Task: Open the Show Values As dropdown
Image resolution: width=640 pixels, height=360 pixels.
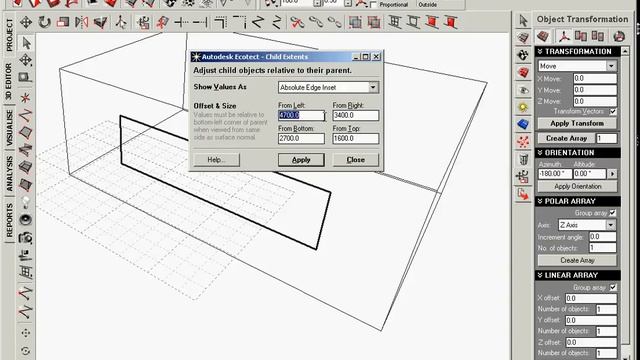Action: [373, 87]
